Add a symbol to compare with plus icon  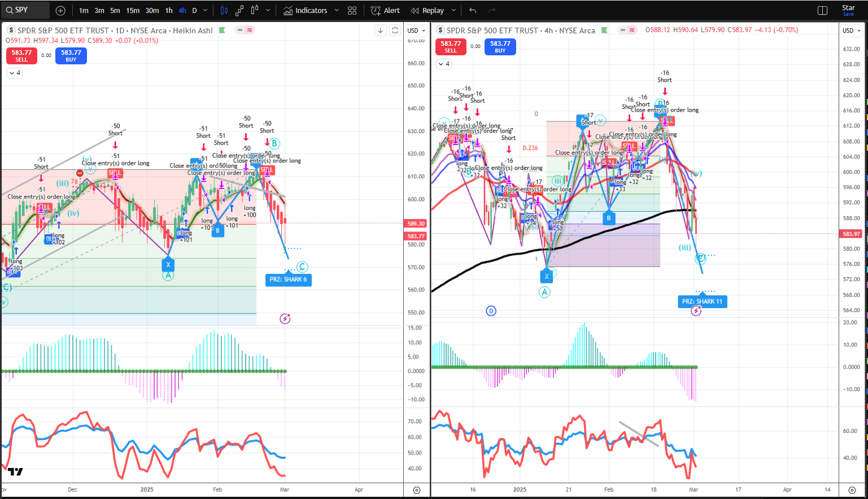[x=60, y=10]
